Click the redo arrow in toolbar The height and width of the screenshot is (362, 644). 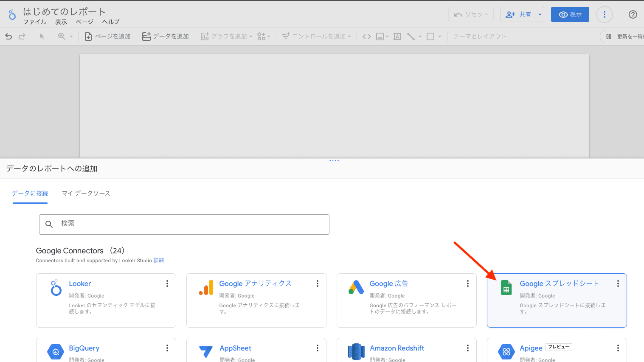tap(22, 36)
